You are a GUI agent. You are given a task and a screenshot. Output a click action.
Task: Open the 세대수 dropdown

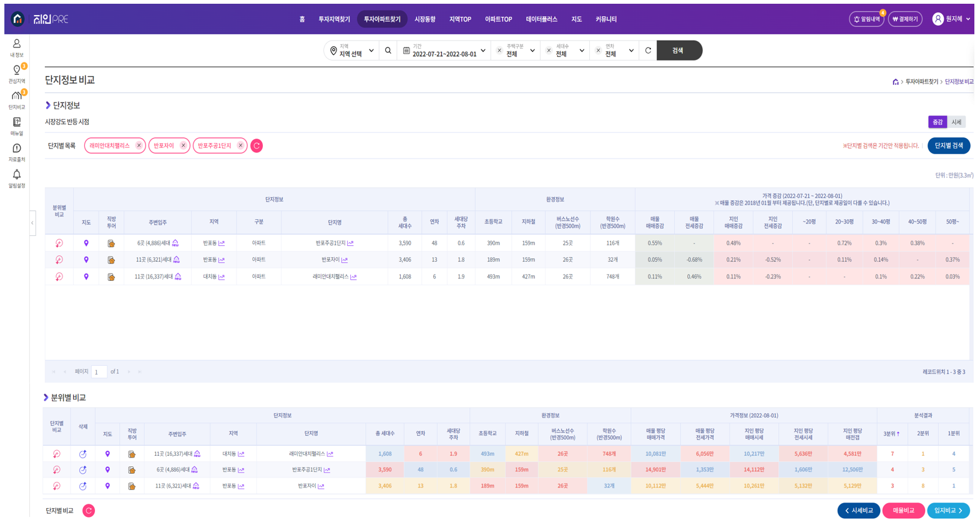coord(567,51)
